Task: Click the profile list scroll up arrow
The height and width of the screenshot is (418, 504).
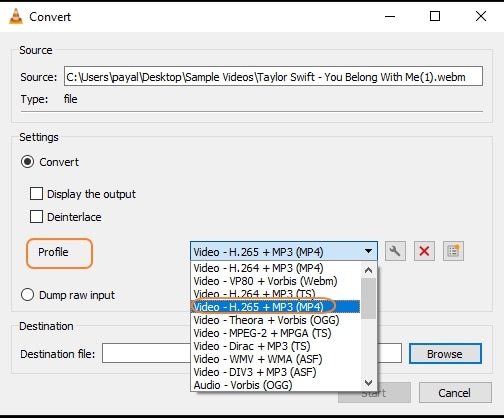Action: 368,270
